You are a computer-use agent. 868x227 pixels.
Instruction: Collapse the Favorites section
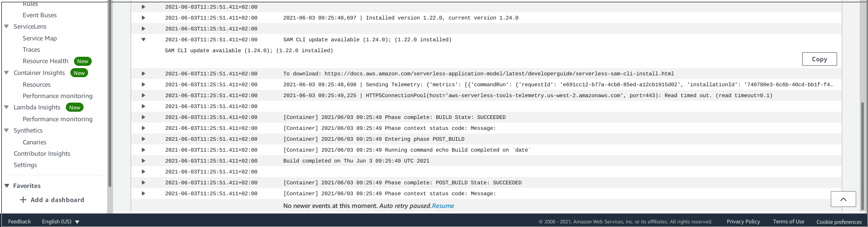7,186
